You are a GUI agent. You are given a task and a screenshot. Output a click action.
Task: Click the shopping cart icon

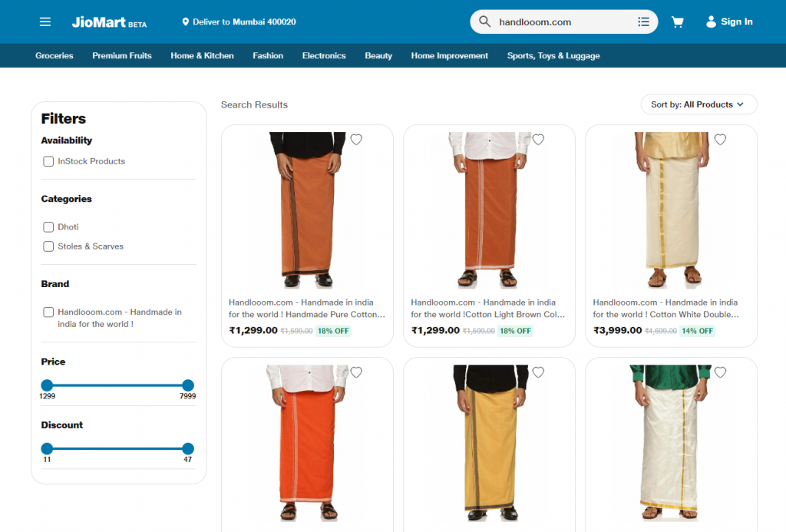tap(677, 22)
